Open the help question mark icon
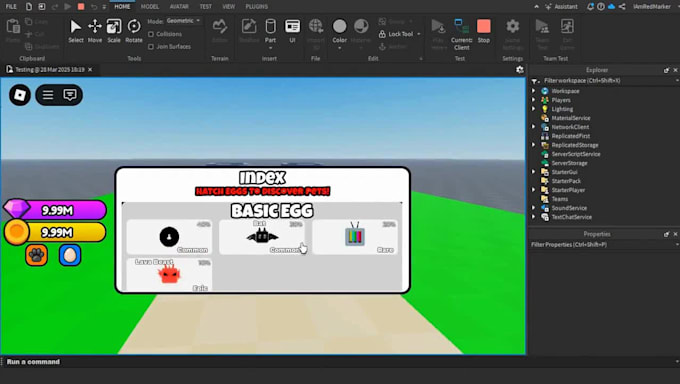This screenshot has height=384, width=680. pyautogui.click(x=601, y=7)
